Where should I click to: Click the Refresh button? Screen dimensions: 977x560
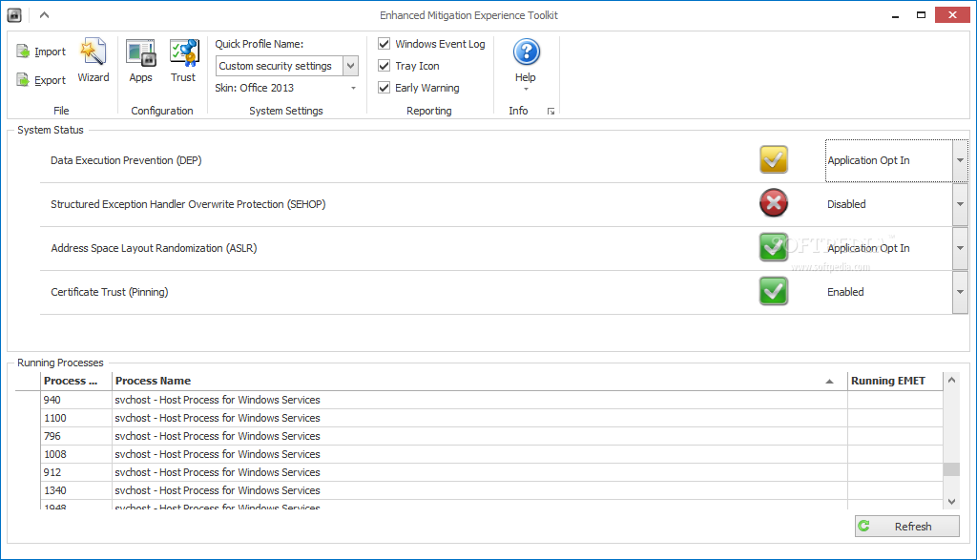tap(907, 527)
